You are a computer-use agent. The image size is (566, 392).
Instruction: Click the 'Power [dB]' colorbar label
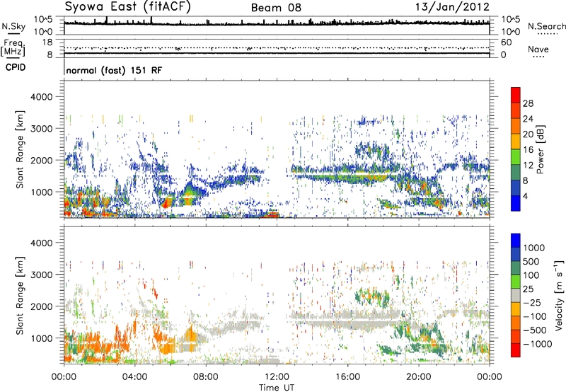(541, 149)
